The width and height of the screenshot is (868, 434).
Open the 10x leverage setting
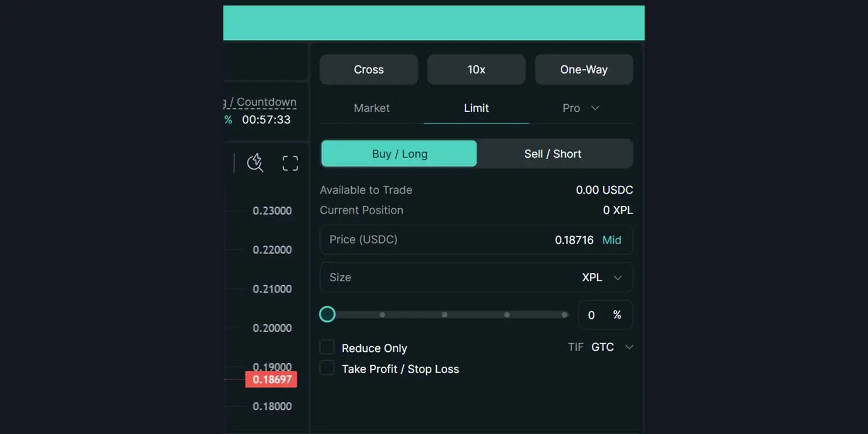[x=476, y=69]
